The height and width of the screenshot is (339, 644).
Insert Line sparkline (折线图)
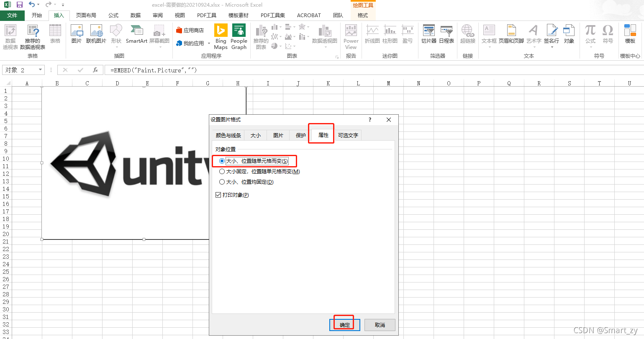pos(372,34)
